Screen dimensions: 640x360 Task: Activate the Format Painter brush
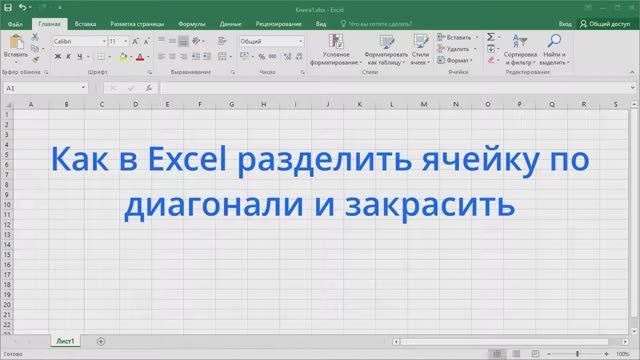click(35, 60)
